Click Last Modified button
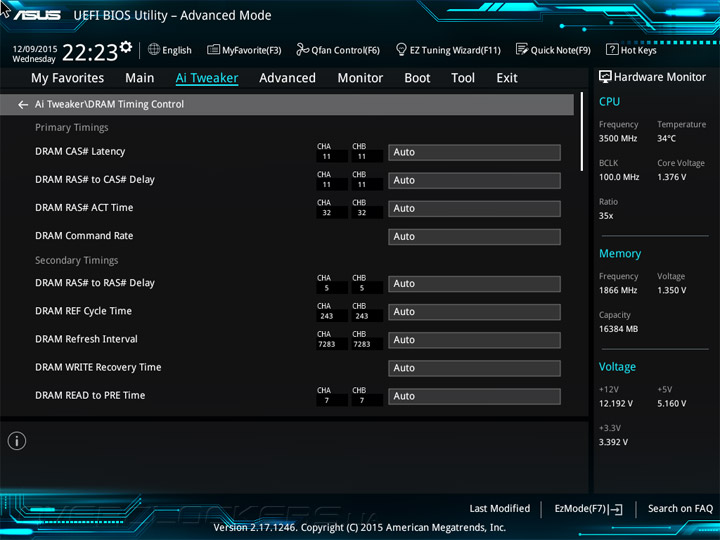Image resolution: width=720 pixels, height=540 pixels. click(500, 508)
